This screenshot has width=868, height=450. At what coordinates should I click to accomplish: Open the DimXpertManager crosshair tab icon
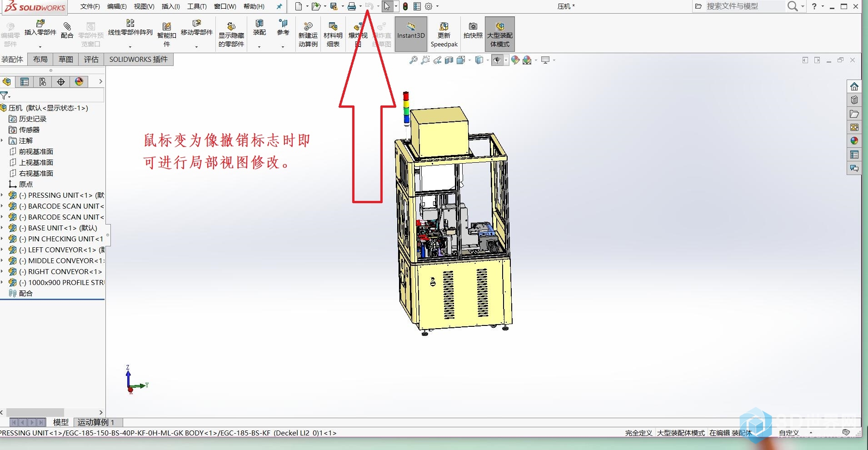61,82
